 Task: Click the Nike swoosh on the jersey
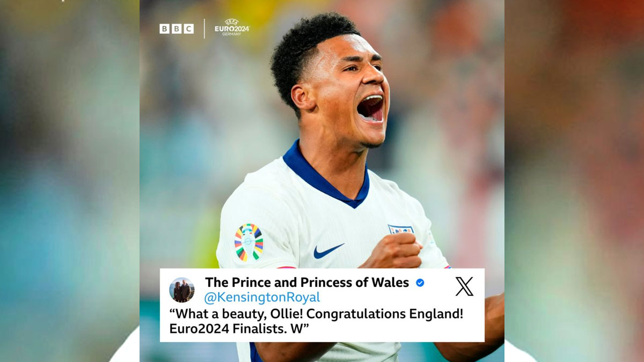(x=328, y=250)
